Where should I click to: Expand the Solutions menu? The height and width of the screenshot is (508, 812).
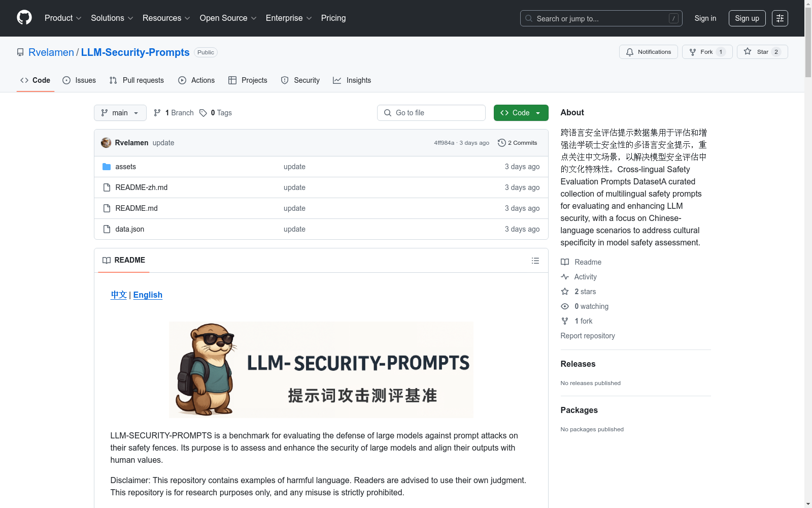coord(112,18)
